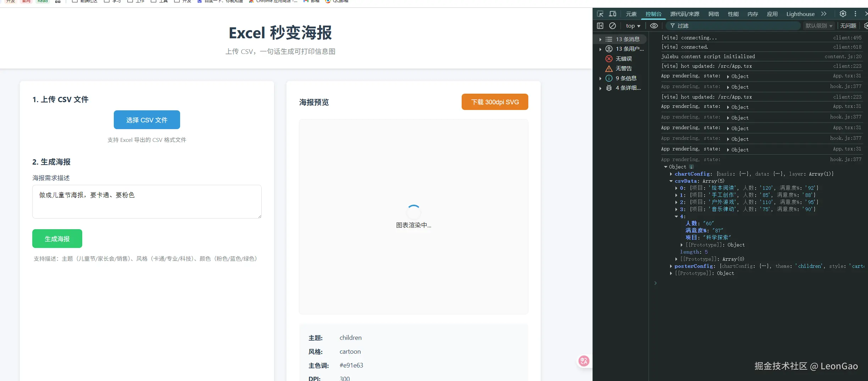Expand csvData item 1 手工创作
Viewport: 868px width, 381px height.
pos(676,195)
